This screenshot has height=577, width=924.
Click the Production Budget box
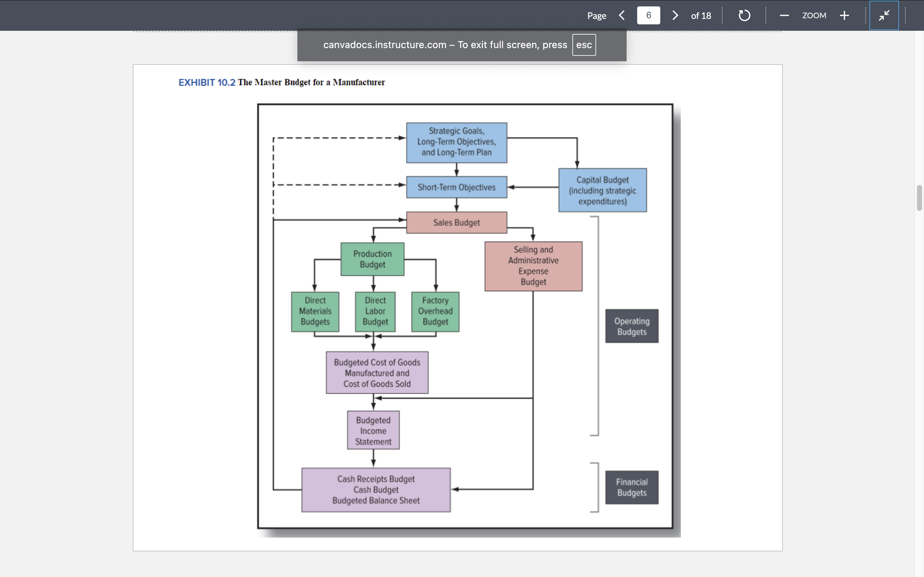tap(372, 259)
